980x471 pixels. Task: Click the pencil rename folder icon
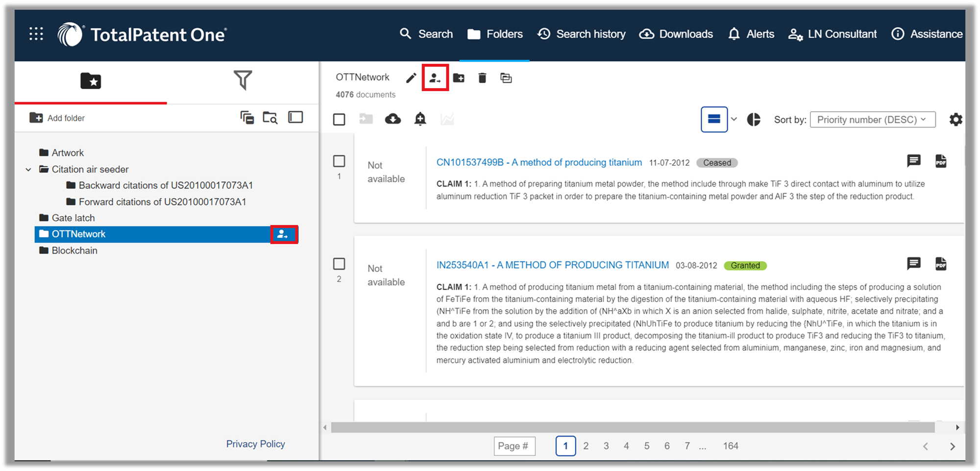click(x=411, y=78)
